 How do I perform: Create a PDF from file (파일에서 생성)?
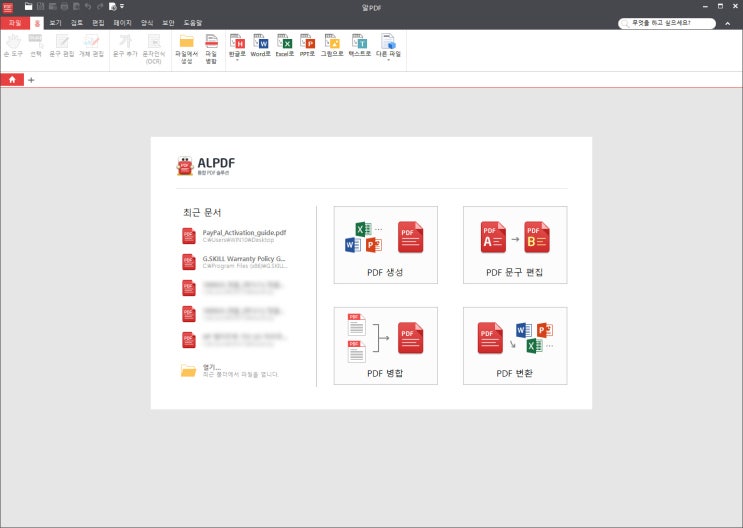[187, 49]
